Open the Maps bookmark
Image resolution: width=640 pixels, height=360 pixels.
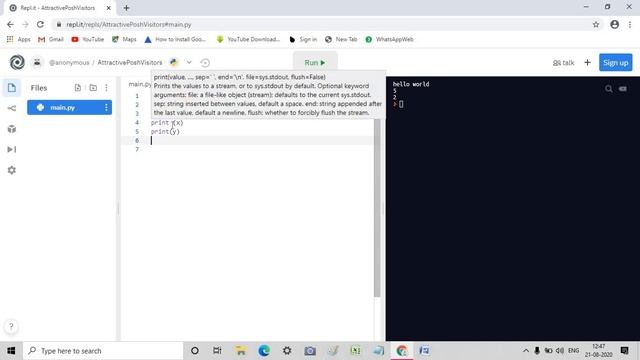pyautogui.click(x=124, y=39)
